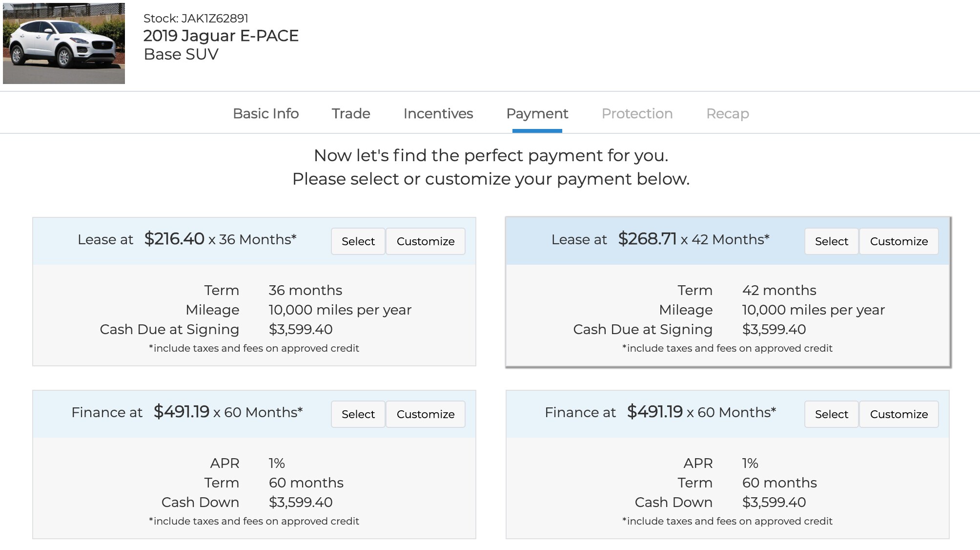Viewport: 980px width, 550px height.
Task: Open the Protection tab
Action: [x=637, y=113]
